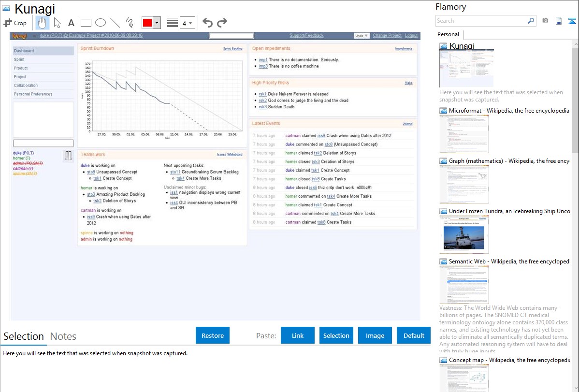Open the line width dropdown showing 4
Screen dimensions: 579x392
(x=187, y=23)
